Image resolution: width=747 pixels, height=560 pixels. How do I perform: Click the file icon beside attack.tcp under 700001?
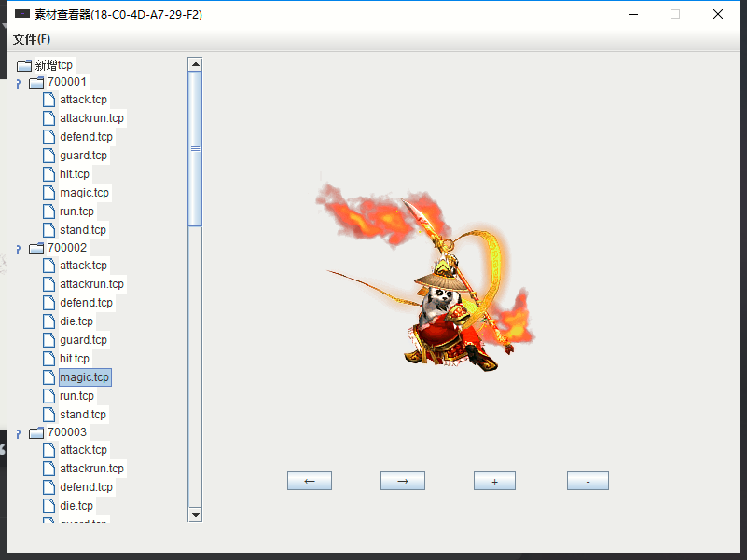(48, 100)
